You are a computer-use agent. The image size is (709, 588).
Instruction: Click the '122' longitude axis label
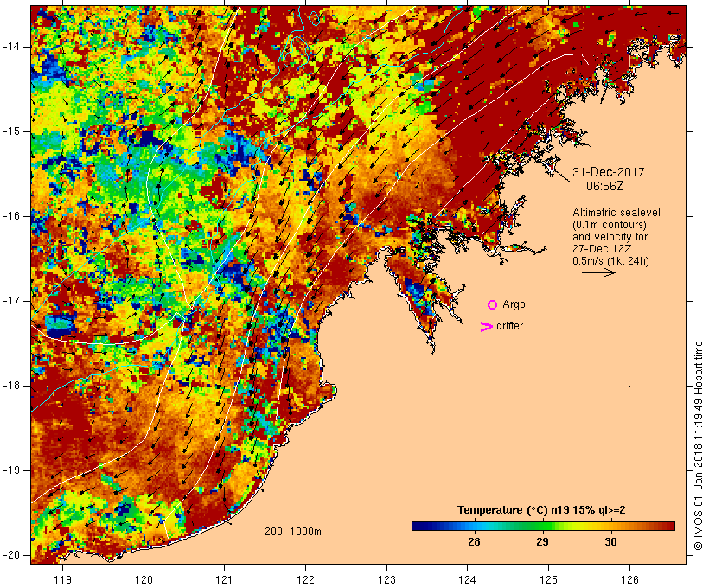pos(306,579)
